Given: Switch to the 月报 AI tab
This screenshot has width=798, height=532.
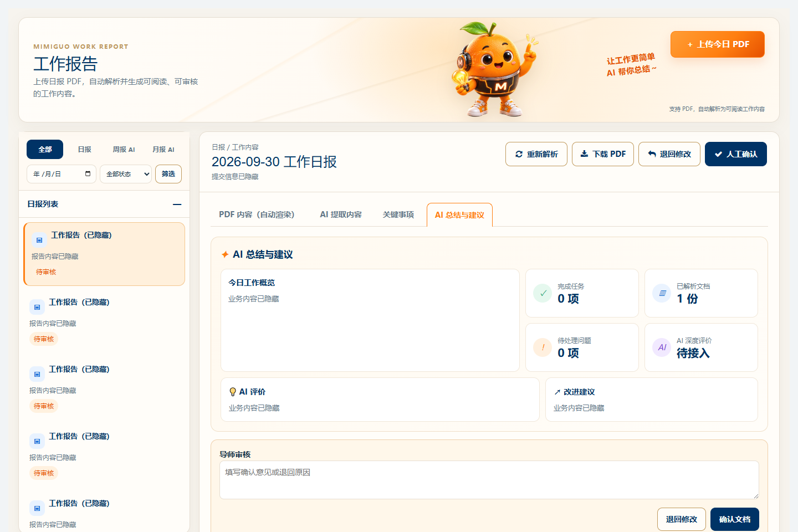Looking at the screenshot, I should pyautogui.click(x=163, y=150).
